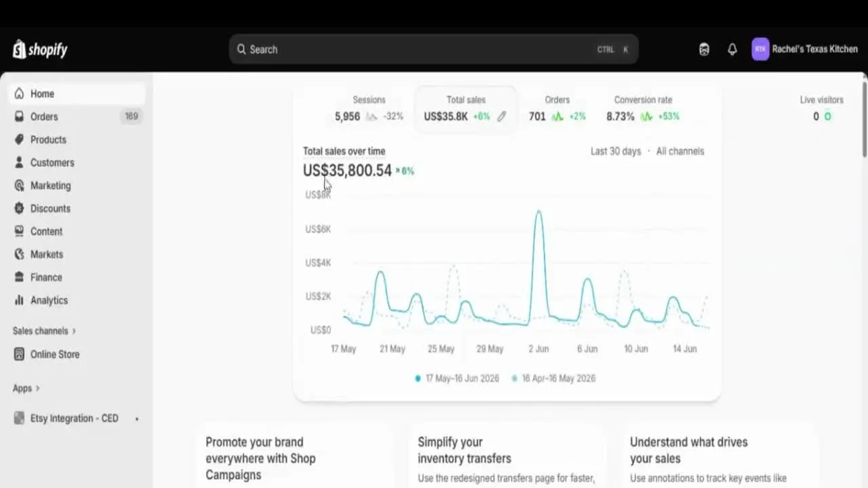
Task: Click the 5,956 sessions value
Action: pyautogui.click(x=347, y=117)
